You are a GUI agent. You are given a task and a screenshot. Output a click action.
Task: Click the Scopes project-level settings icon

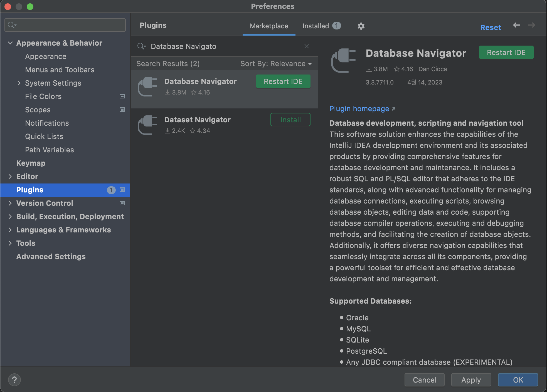tap(122, 110)
